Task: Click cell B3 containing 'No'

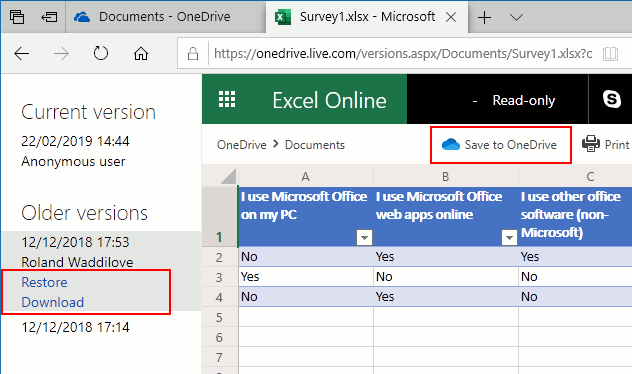Action: [446, 277]
